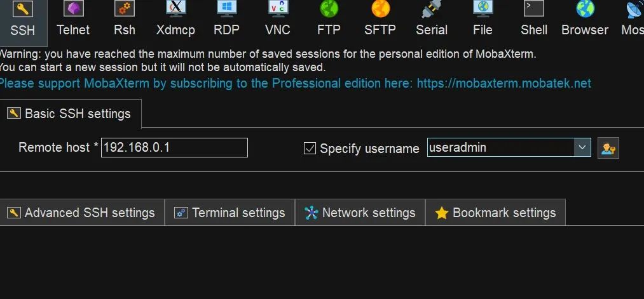The image size is (644, 299).
Task: Open the Xdmcp session type
Action: click(x=176, y=9)
